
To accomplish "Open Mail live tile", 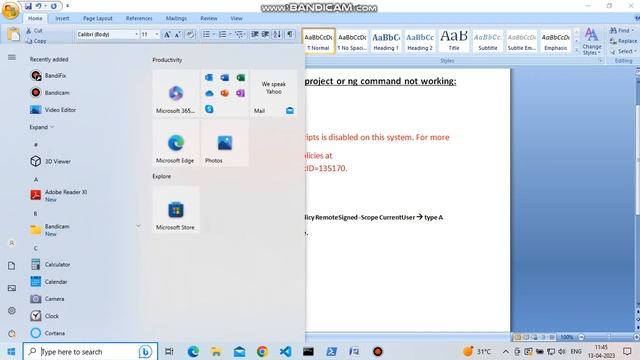I will (x=274, y=93).
